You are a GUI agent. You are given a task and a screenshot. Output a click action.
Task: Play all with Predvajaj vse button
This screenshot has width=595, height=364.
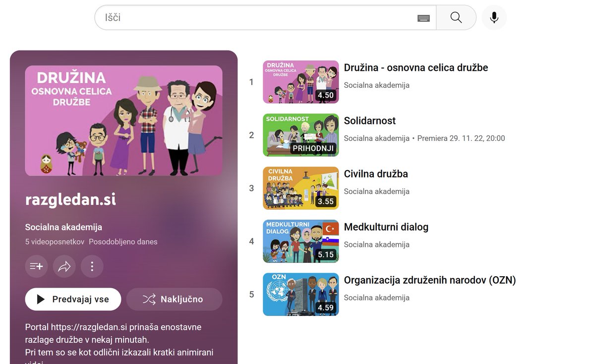click(x=73, y=299)
